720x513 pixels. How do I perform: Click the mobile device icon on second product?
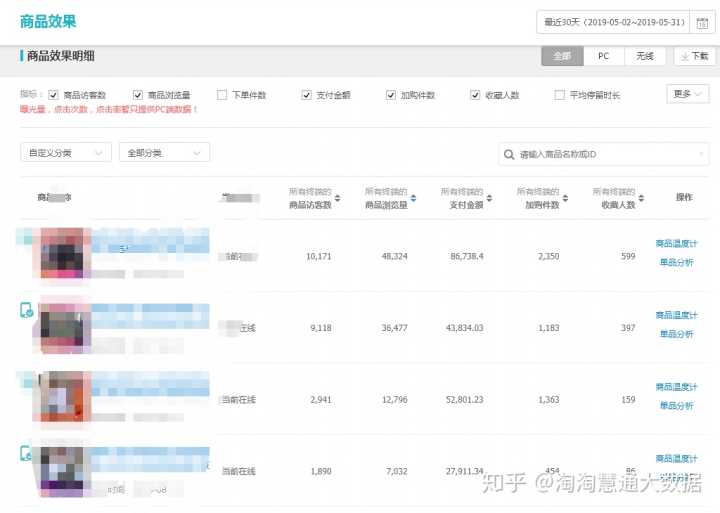coord(26,310)
